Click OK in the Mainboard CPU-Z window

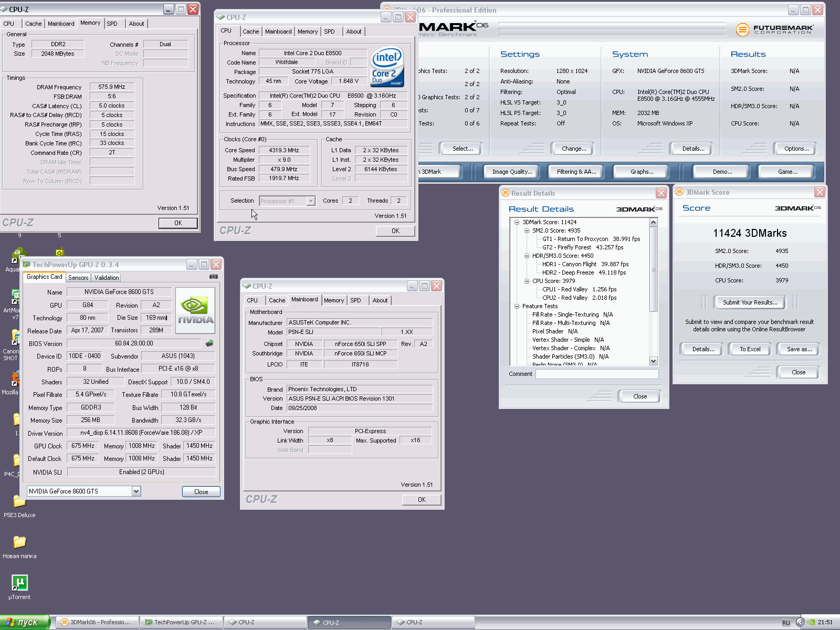(422, 500)
